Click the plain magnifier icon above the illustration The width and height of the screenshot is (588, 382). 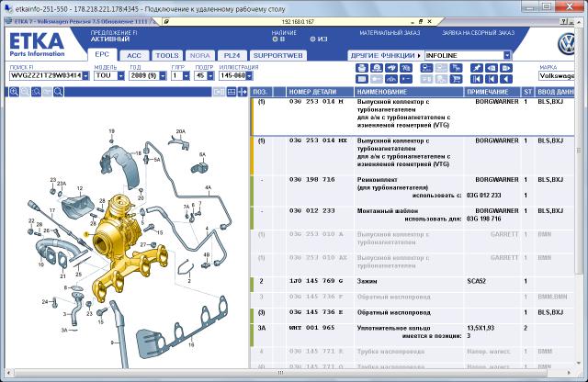click(x=58, y=92)
